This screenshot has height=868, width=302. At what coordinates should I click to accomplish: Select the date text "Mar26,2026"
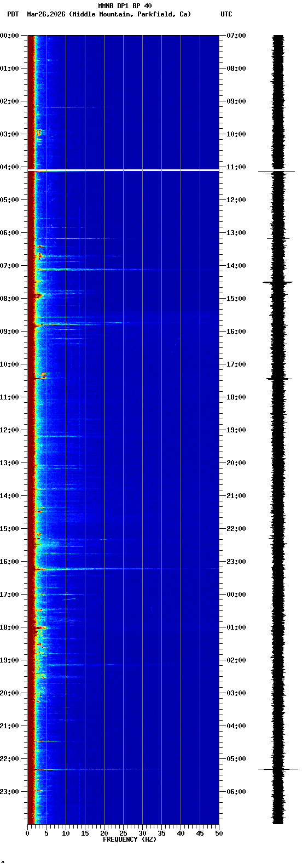click(x=46, y=14)
